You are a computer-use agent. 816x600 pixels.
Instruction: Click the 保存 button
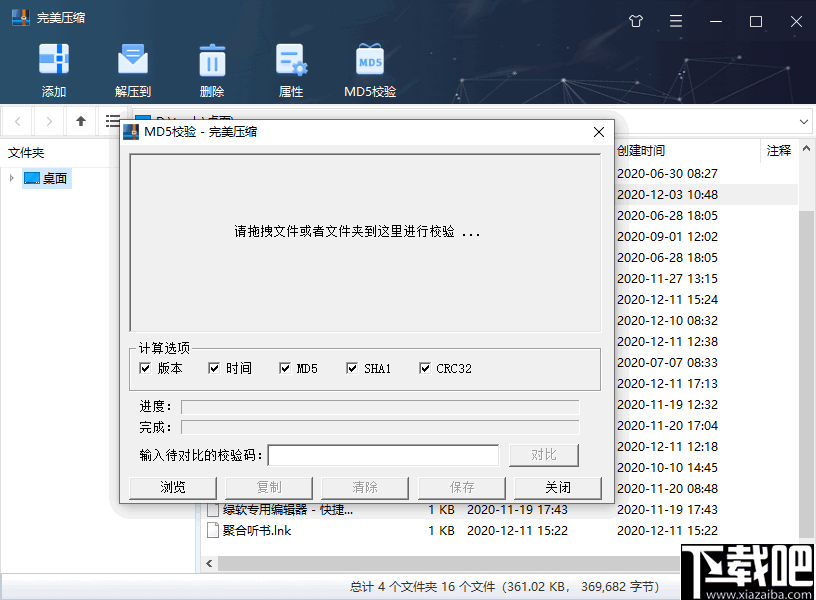pyautogui.click(x=462, y=488)
